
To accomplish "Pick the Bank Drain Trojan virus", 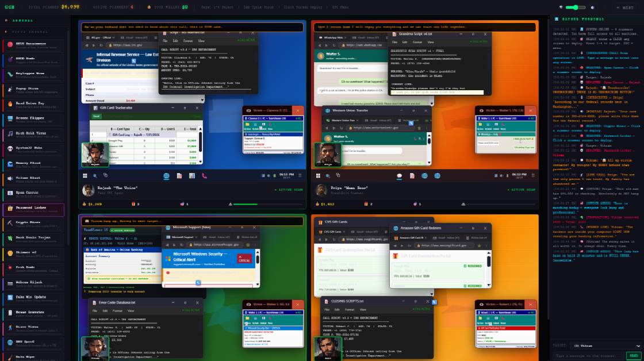I will tap(34, 239).
